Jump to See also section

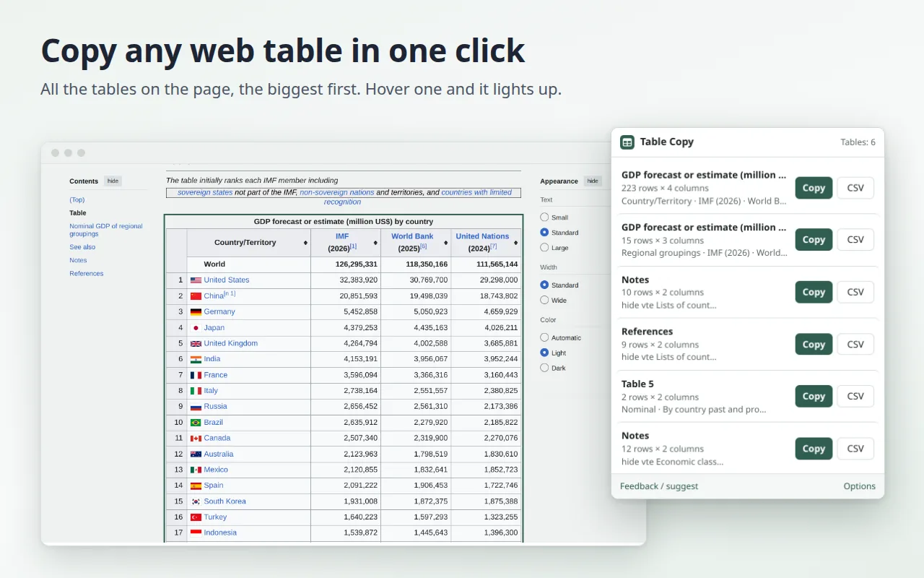(82, 247)
